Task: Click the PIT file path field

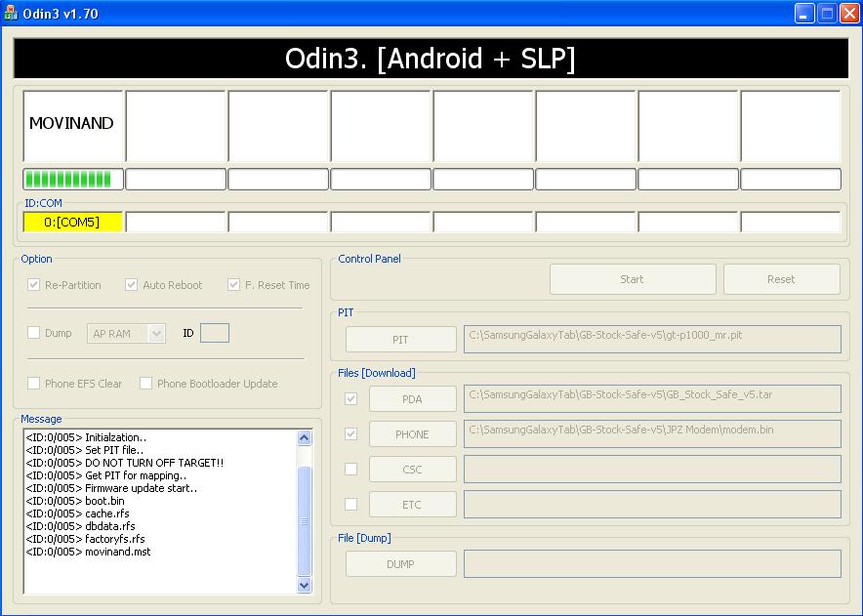Action: [652, 339]
